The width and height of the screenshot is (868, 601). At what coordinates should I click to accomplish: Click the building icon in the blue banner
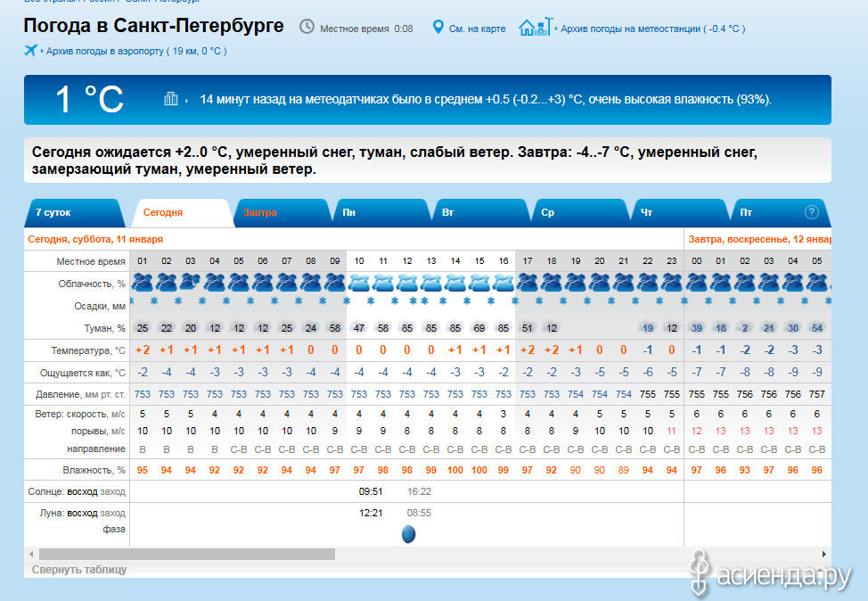coord(171,99)
